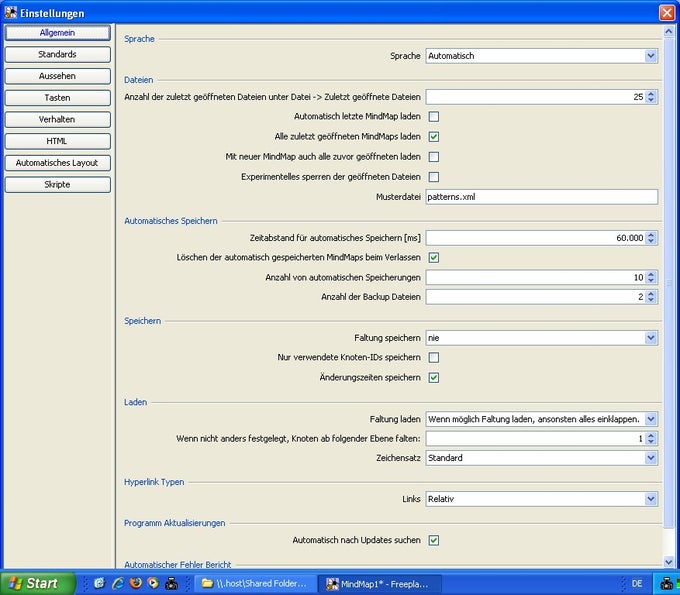
Task: Increase Zeitabstand für automatisches Speichern value
Action: 651,235
